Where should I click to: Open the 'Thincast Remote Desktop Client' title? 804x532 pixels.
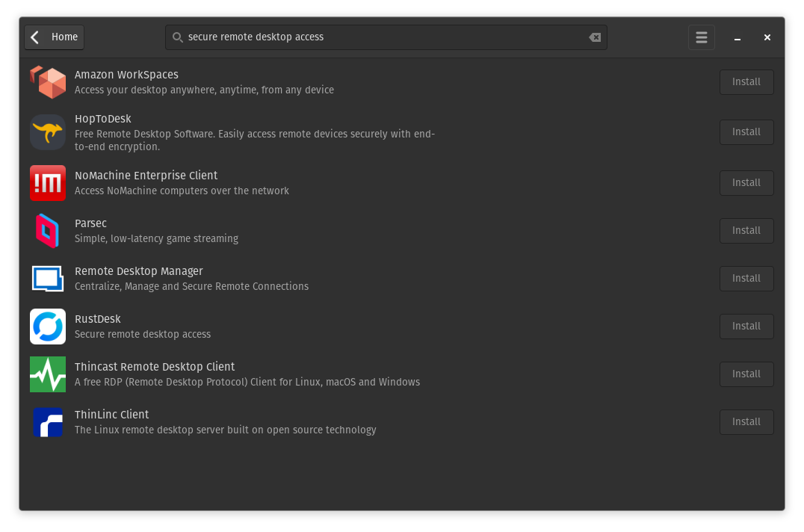click(155, 367)
